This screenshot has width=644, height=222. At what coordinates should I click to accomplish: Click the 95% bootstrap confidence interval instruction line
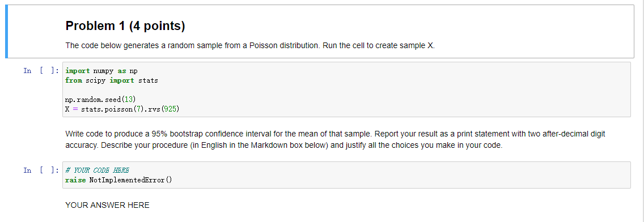pyautogui.click(x=335, y=134)
